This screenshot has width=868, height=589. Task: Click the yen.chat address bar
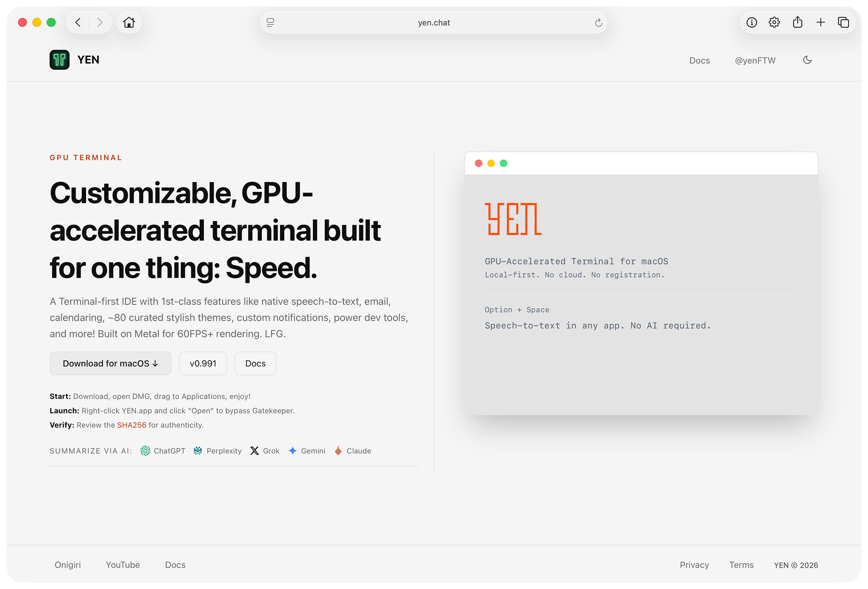point(433,23)
